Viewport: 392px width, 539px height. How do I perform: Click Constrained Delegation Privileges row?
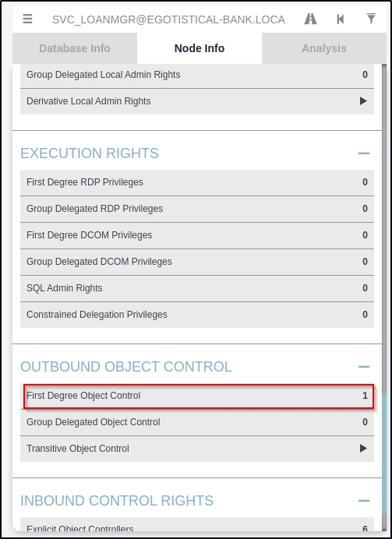point(197,315)
